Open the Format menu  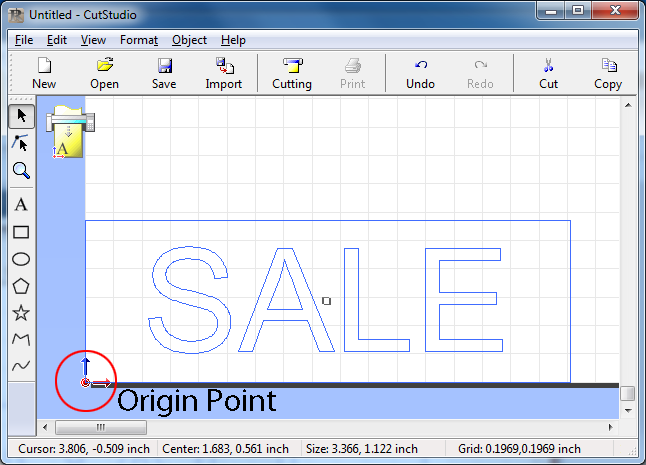click(x=139, y=40)
